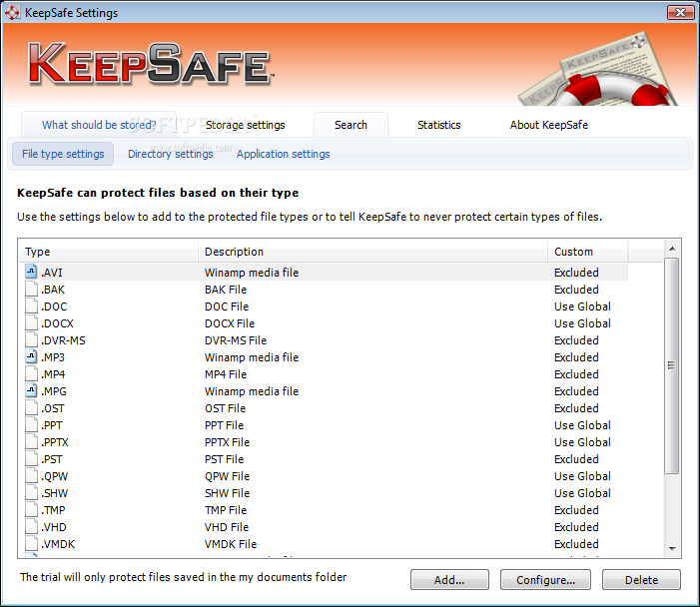Click the .BAK file type icon
Viewport: 700px width, 607px height.
[x=31, y=289]
